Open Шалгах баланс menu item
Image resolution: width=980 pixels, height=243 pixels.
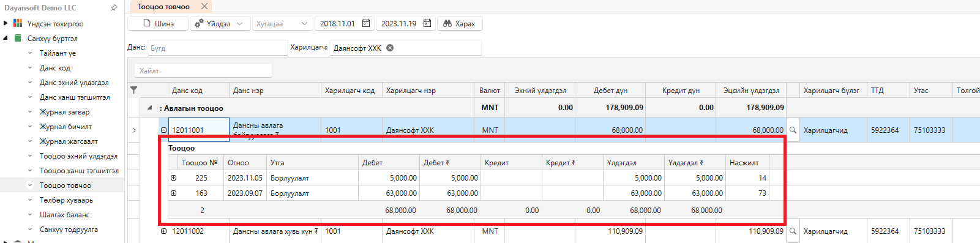coord(64,215)
